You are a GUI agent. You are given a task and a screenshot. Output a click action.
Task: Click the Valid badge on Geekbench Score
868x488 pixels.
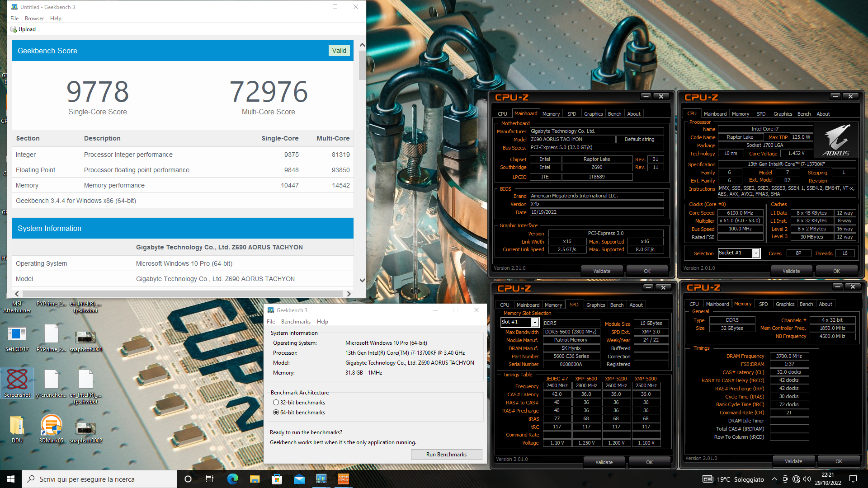tap(339, 51)
